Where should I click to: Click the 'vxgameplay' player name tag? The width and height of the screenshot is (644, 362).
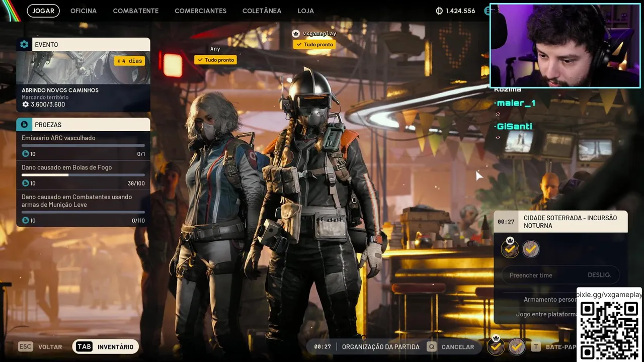coord(319,33)
